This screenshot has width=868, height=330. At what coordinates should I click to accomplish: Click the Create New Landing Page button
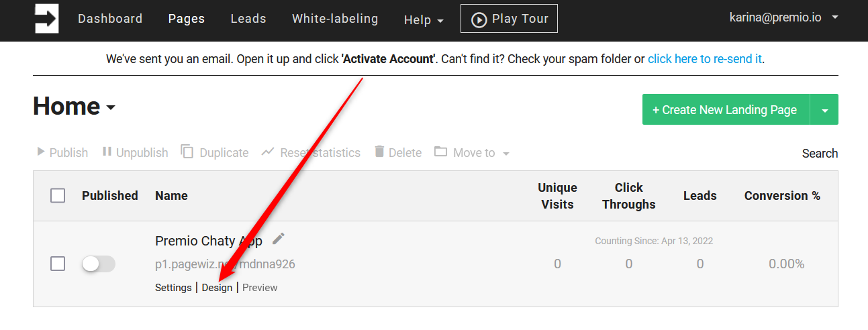click(726, 109)
